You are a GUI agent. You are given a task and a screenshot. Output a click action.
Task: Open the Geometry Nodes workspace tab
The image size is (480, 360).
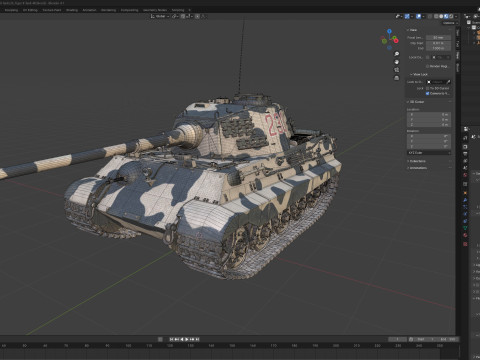(x=155, y=10)
